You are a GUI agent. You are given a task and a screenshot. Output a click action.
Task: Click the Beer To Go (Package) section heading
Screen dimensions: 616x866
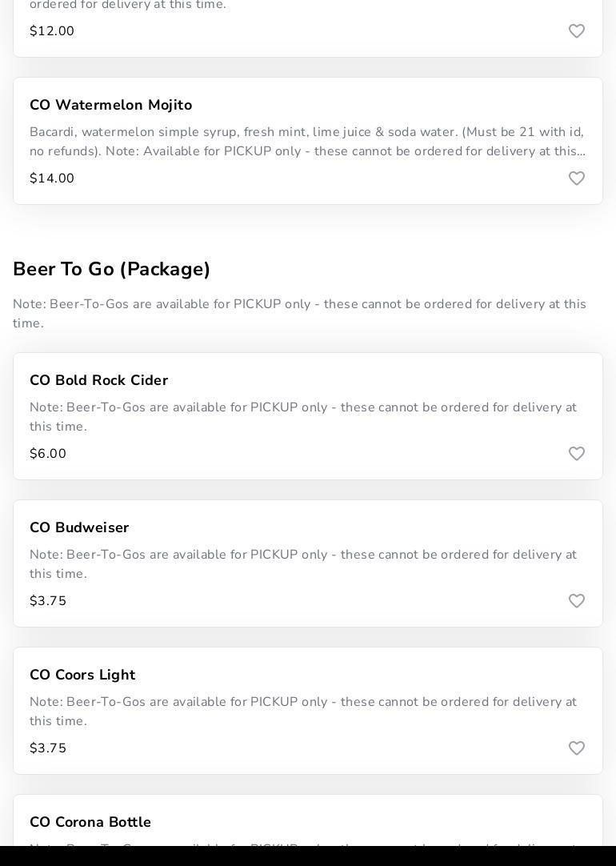tap(111, 269)
